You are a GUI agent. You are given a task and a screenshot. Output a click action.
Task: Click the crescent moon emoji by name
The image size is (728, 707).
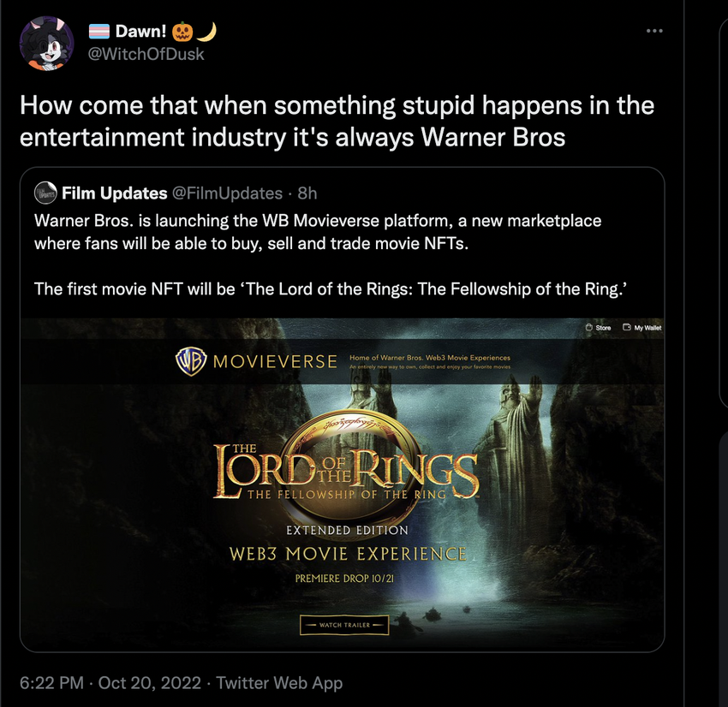[x=206, y=32]
